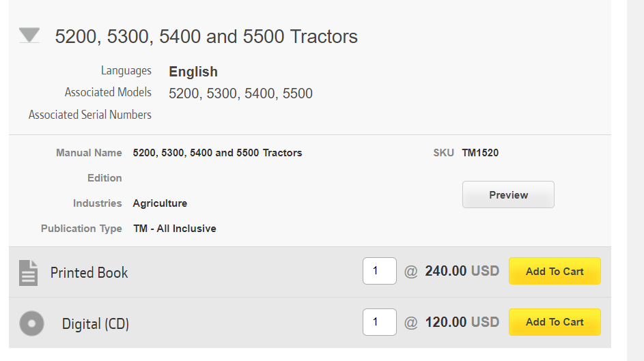Click the TM - All Inclusive publication type
Screen dimensions: 644x361
coord(174,229)
